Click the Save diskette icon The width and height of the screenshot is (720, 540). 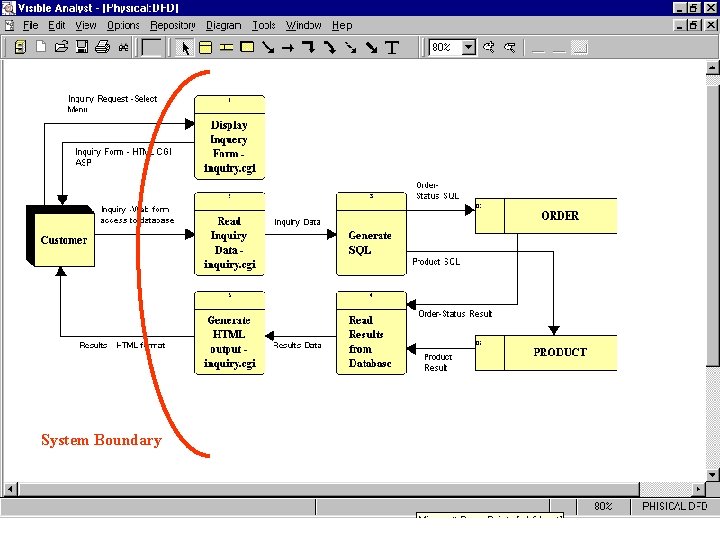coord(82,47)
